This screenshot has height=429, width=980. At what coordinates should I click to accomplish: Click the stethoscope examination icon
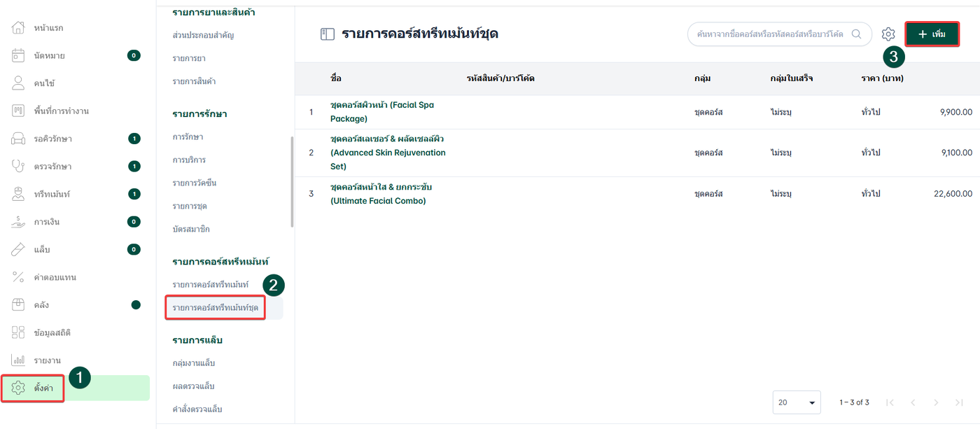(19, 167)
